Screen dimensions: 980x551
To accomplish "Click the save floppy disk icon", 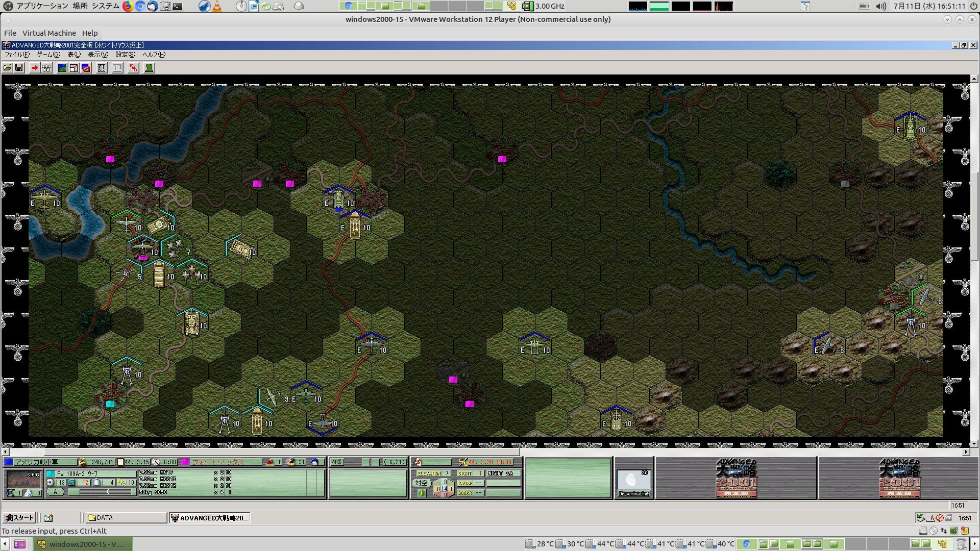I will (19, 68).
